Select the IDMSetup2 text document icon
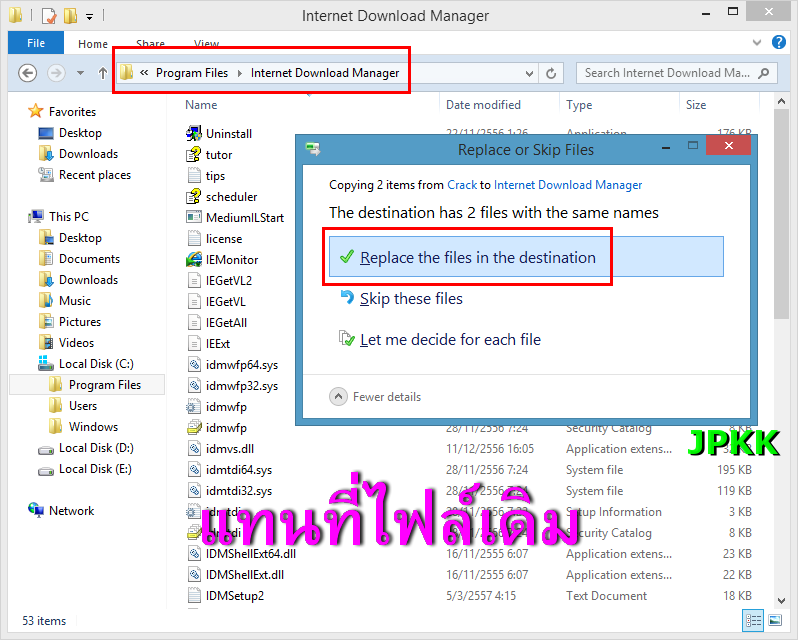 pyautogui.click(x=194, y=595)
